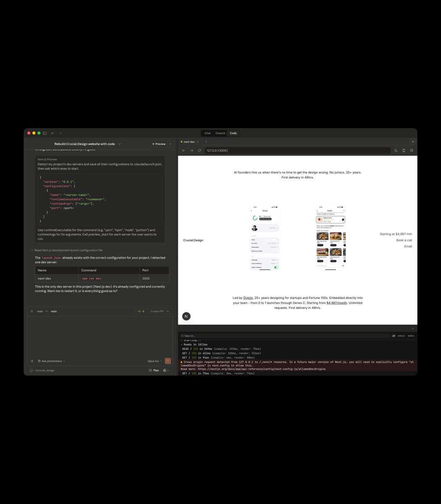Image resolution: width=441 pixels, height=504 pixels.
Task: Click the food ordering phone mockup
Action: (331, 238)
